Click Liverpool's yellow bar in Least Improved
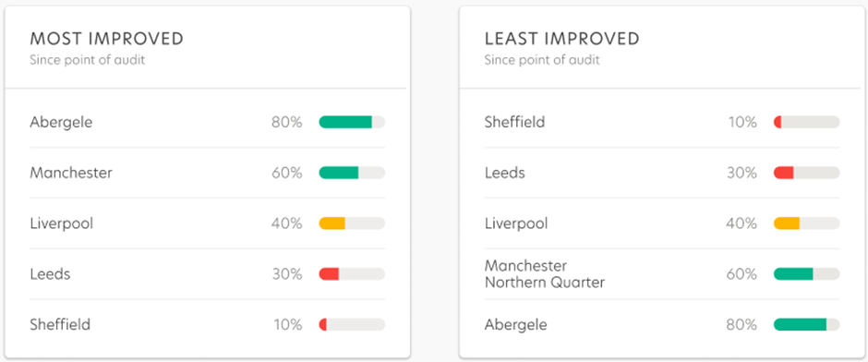 (806, 223)
